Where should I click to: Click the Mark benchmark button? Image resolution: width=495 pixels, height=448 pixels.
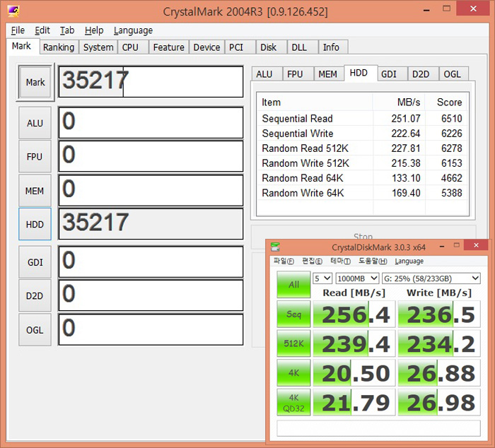pos(35,83)
